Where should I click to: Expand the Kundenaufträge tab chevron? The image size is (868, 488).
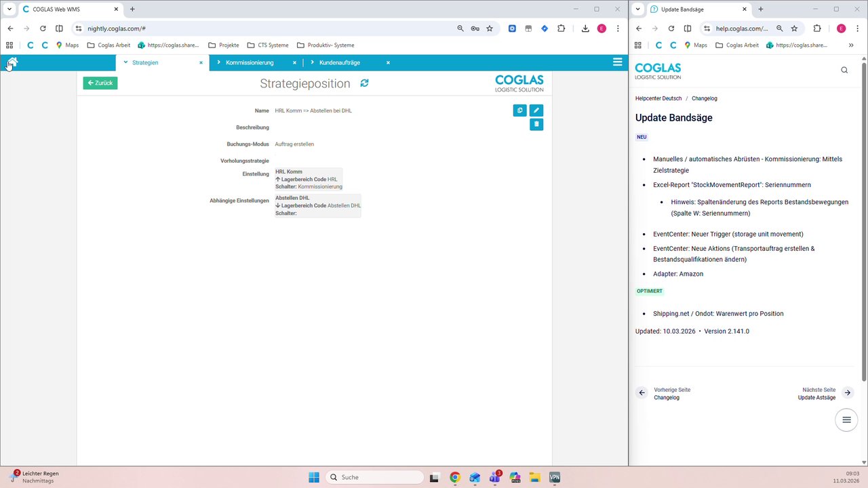(x=312, y=62)
